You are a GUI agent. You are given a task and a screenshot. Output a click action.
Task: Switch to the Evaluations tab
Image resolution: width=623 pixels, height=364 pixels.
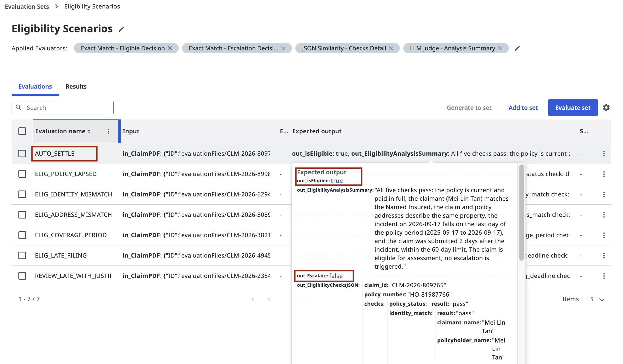click(35, 87)
